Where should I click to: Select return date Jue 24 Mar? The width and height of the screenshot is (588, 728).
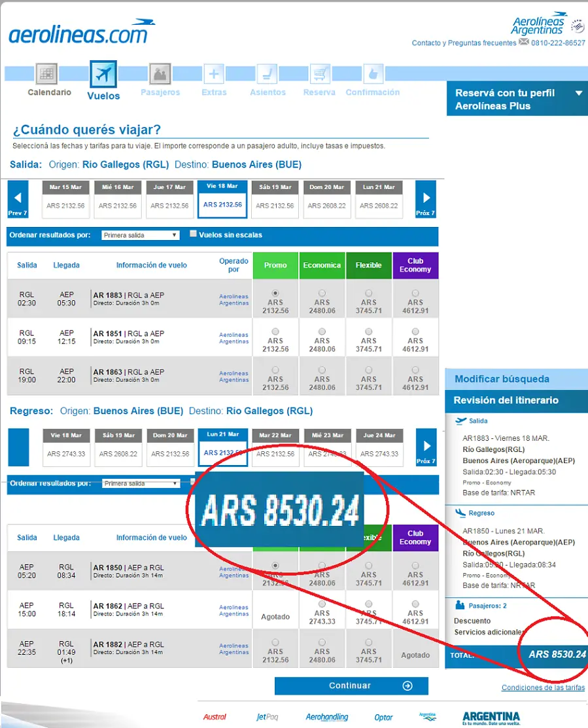click(379, 447)
